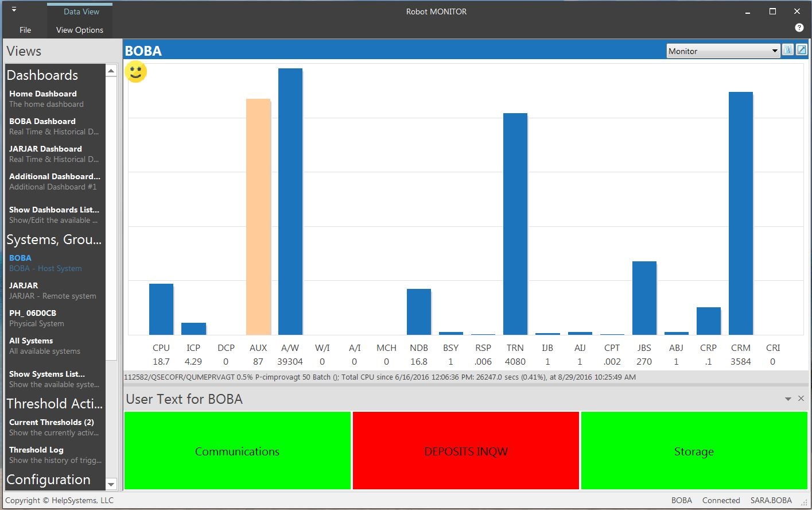Click the yellow smiley face status icon

tap(136, 72)
